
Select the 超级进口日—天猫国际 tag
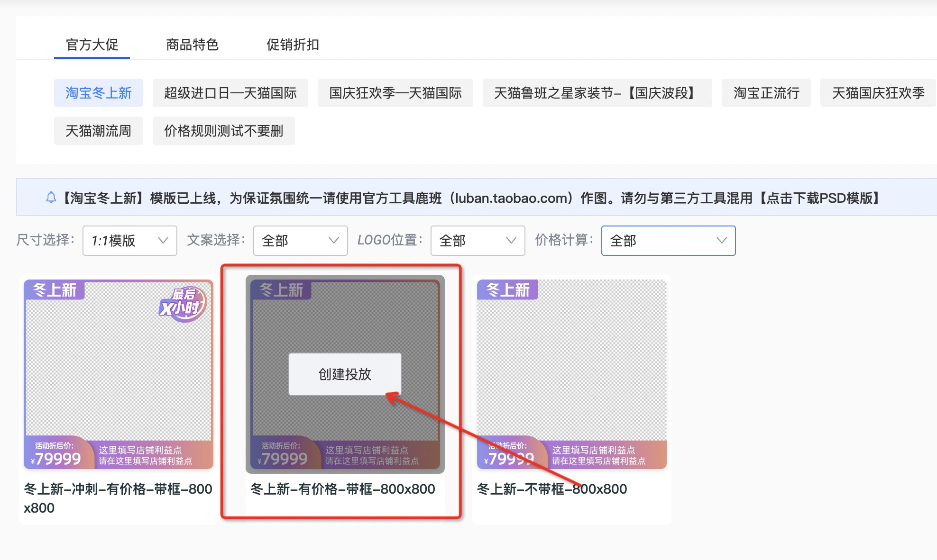point(230,93)
